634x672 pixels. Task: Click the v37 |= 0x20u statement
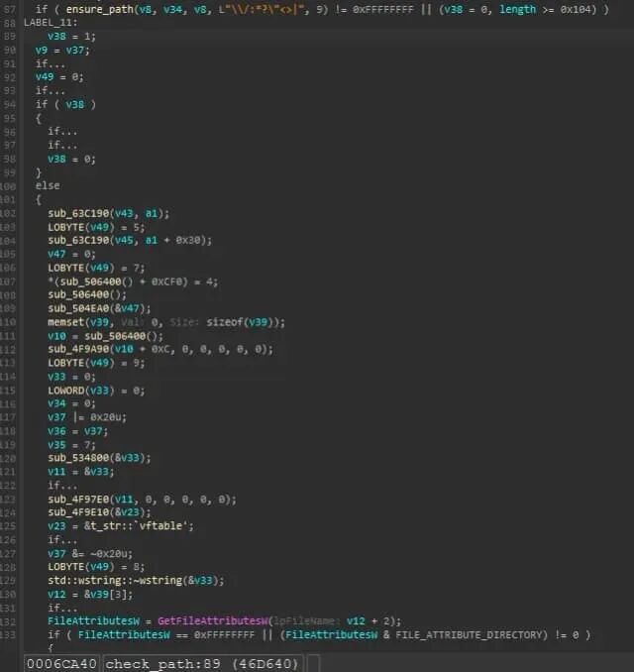[87, 417]
